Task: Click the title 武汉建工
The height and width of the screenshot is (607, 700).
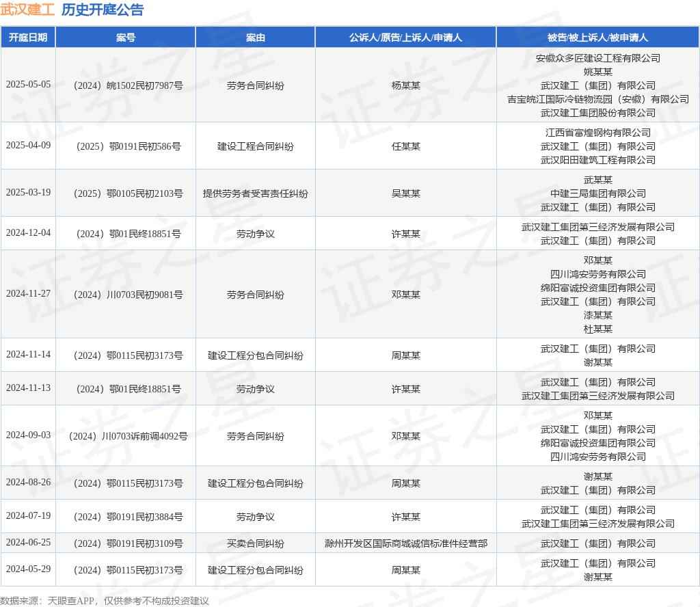Action: (27, 10)
